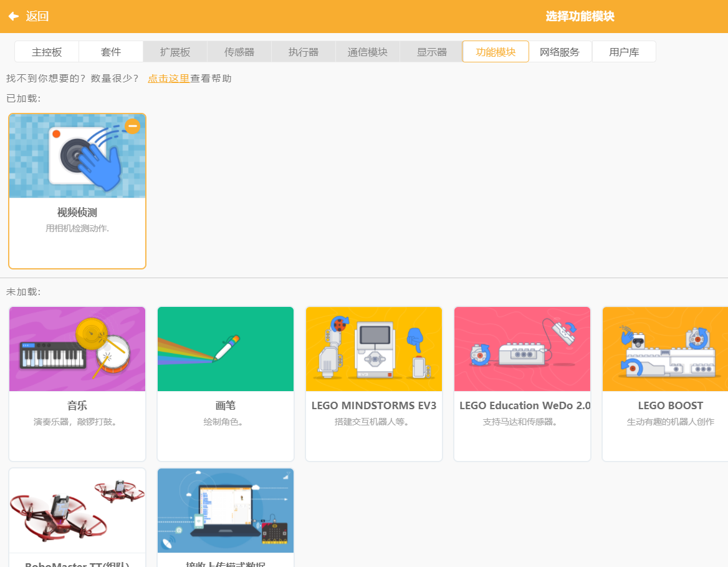Load the LEGO MINDSTORMS EV3 image
The image size is (728, 567).
374,349
